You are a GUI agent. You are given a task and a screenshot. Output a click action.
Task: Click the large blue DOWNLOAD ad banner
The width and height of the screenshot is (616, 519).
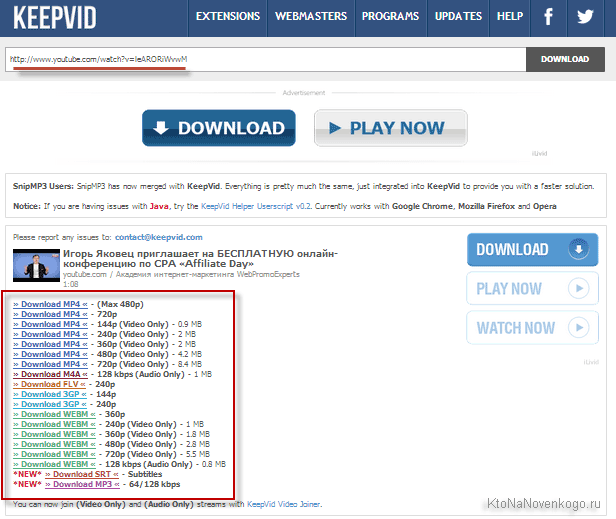click(219, 128)
